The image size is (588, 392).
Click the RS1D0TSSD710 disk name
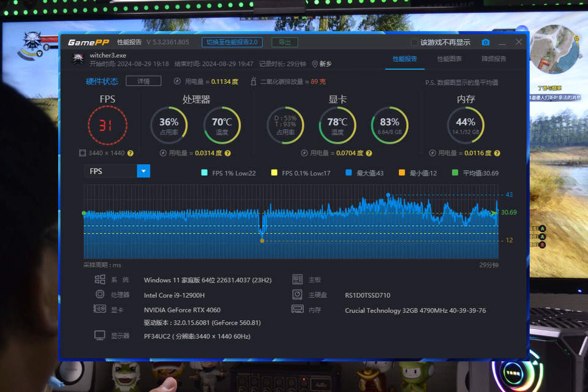pyautogui.click(x=367, y=295)
